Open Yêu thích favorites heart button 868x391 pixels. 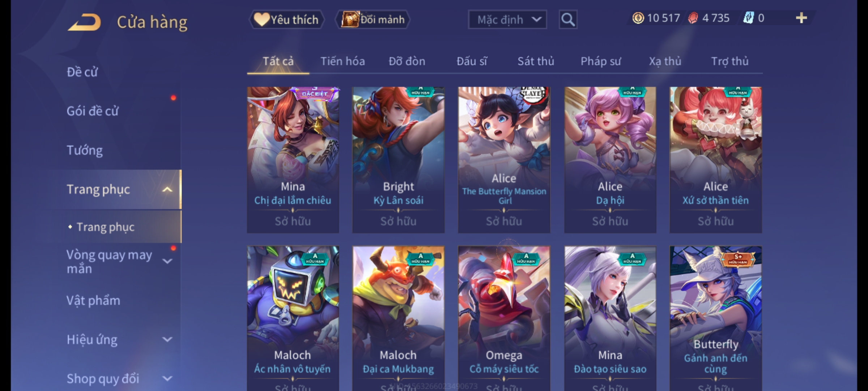pos(286,20)
